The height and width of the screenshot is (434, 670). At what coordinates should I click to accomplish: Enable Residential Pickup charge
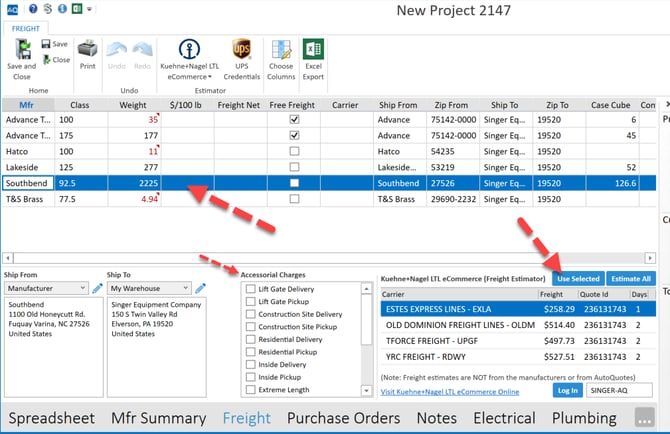251,352
